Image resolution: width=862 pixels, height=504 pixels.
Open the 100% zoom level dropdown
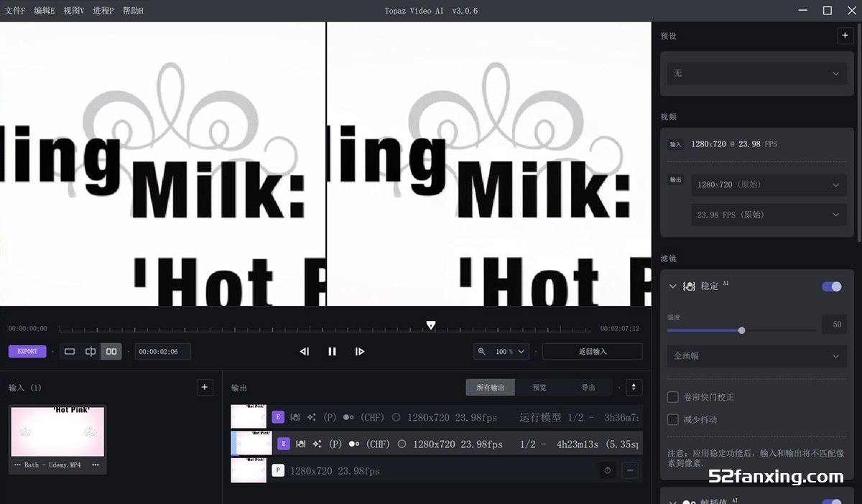(501, 352)
